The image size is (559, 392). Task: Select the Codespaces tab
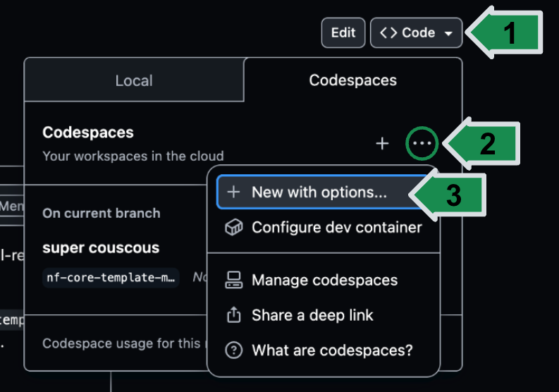pyautogui.click(x=352, y=80)
